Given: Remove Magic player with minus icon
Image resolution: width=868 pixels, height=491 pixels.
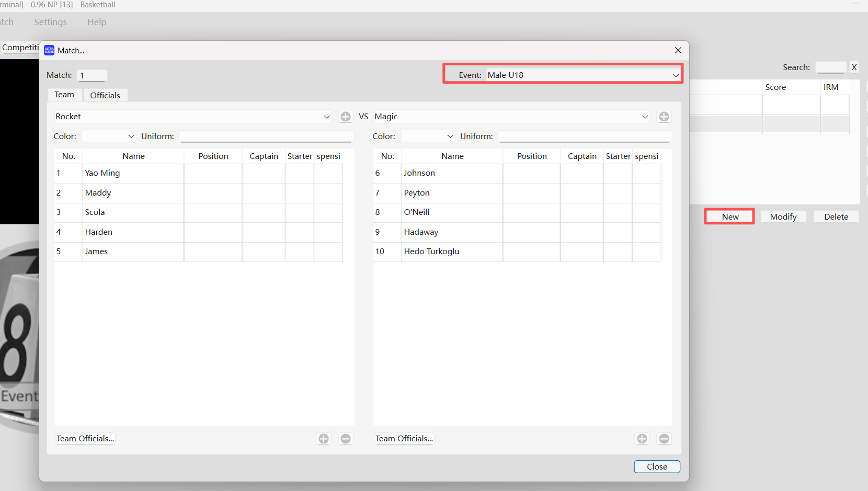Looking at the screenshot, I should click(664, 439).
